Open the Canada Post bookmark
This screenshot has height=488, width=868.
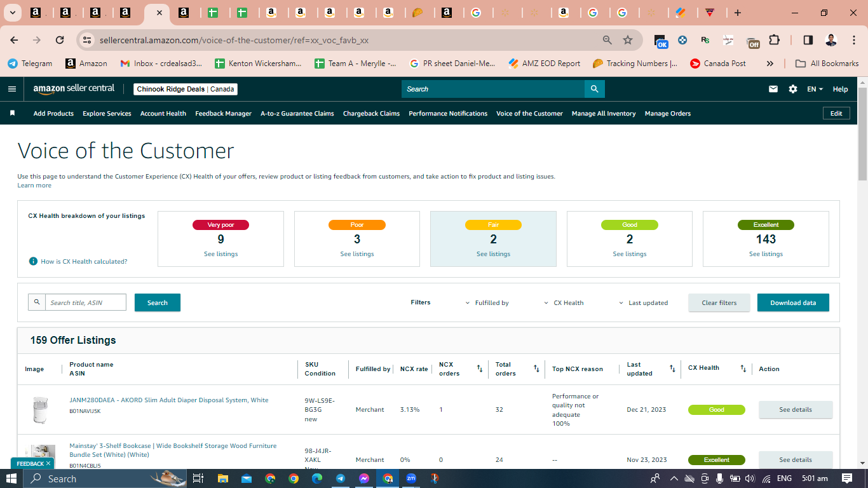point(717,64)
